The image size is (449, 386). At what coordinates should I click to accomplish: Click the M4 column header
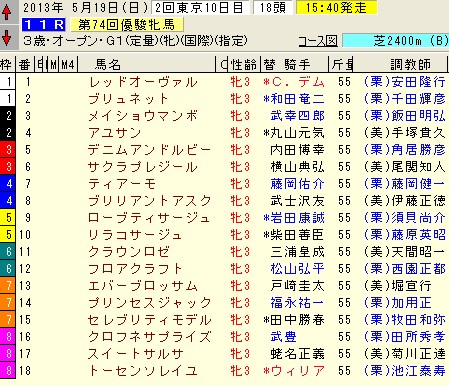[68, 64]
